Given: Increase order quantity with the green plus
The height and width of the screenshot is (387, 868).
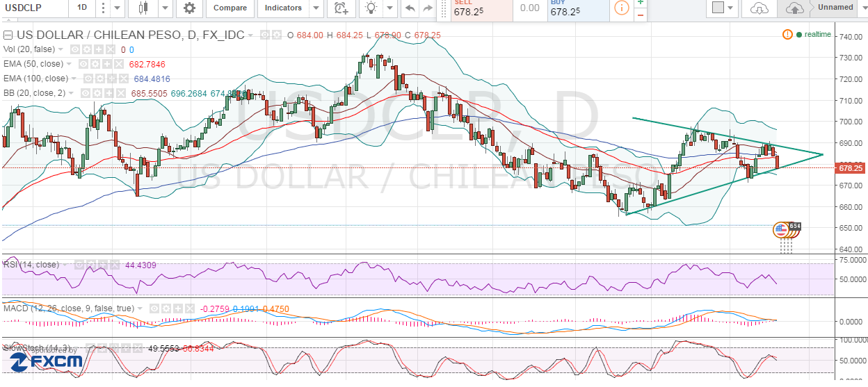Looking at the screenshot, I should point(640,3).
